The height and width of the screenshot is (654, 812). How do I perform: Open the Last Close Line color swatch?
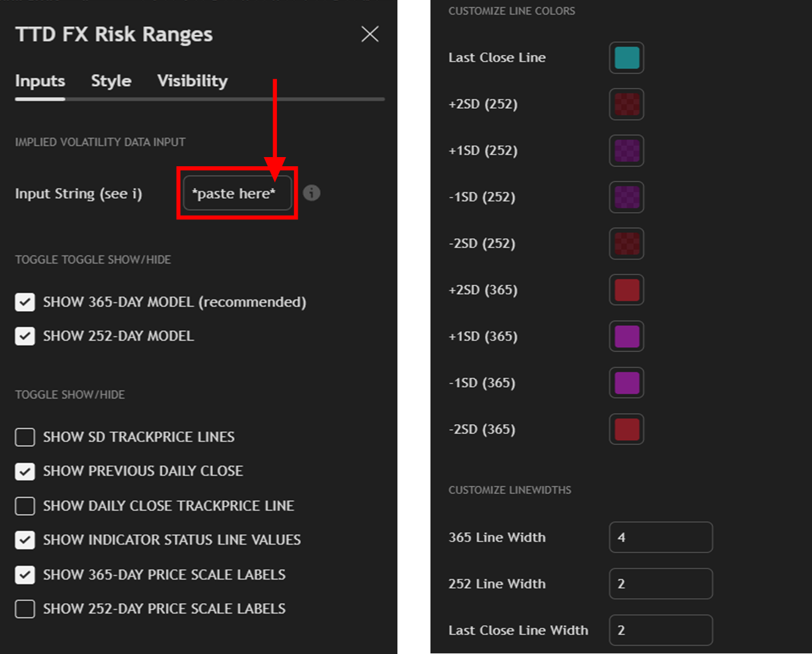click(x=626, y=58)
